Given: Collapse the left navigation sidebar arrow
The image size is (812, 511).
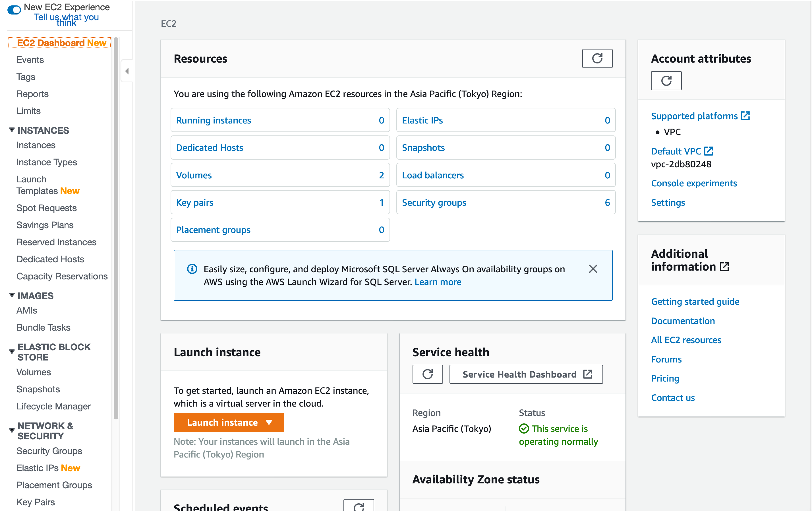Looking at the screenshot, I should click(127, 71).
